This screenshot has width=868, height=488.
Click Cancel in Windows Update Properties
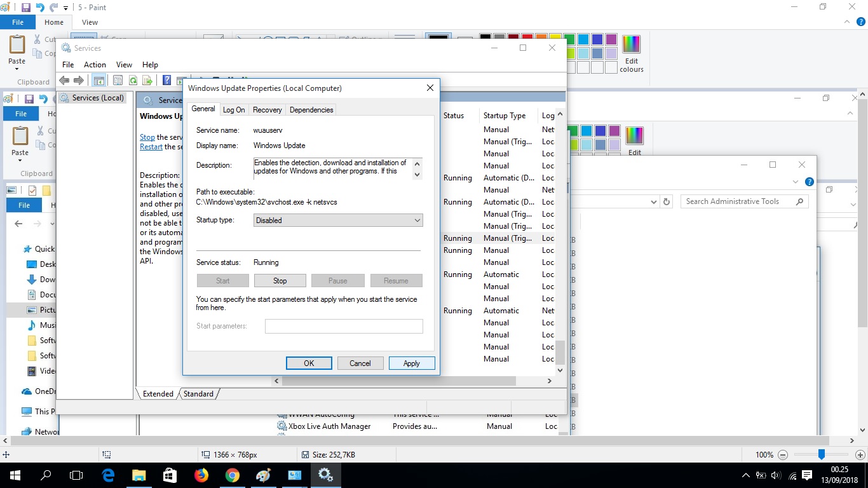(360, 363)
